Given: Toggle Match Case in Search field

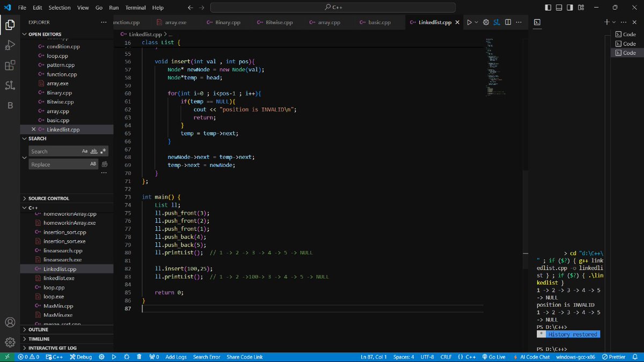Looking at the screenshot, I should (x=85, y=151).
